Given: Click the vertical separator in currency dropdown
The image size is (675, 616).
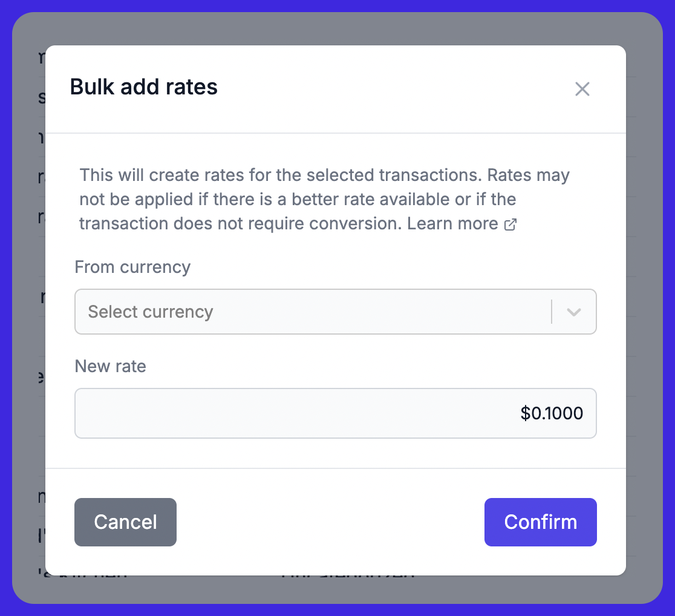Looking at the screenshot, I should [552, 312].
